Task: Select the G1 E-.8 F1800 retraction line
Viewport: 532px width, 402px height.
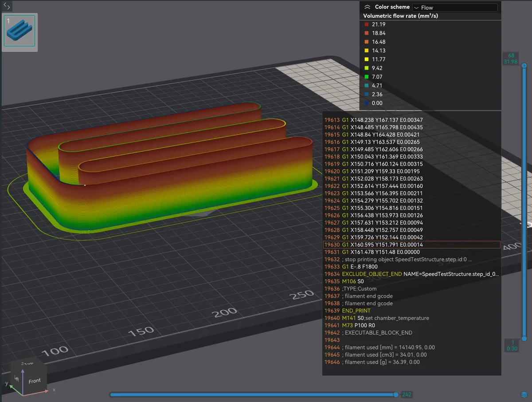Action: click(x=411, y=267)
